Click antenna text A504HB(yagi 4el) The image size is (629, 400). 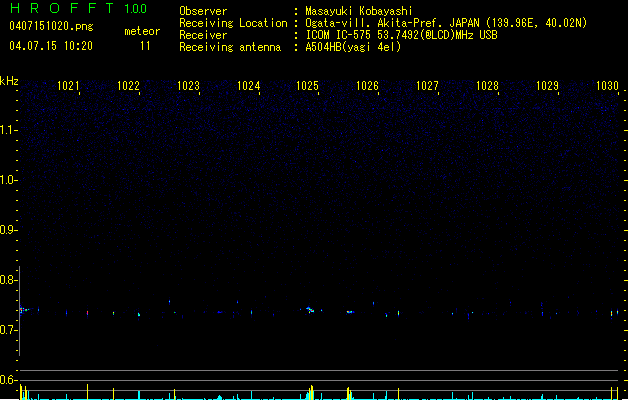[x=353, y=47]
